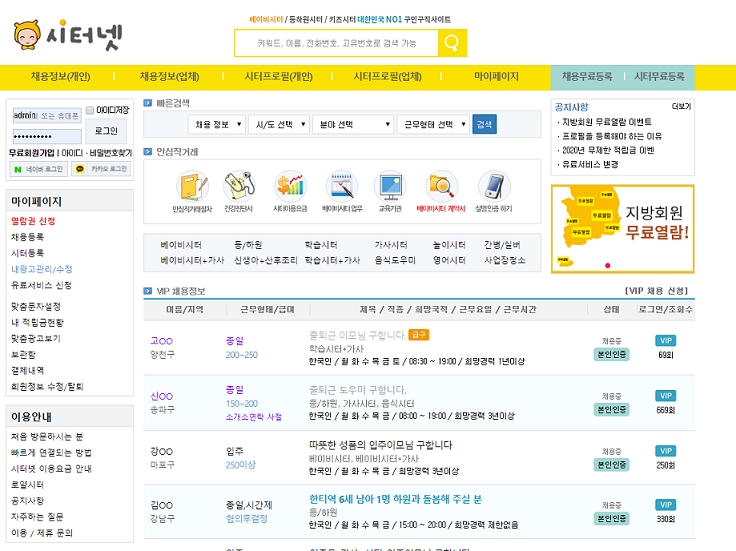Image resolution: width=736 pixels, height=551 pixels.
Task: Select the 놀이시터 category
Action: click(x=449, y=245)
